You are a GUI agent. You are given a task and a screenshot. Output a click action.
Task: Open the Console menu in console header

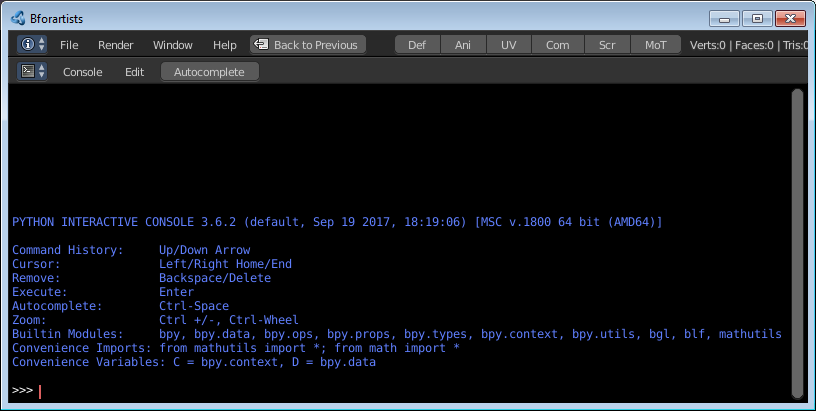83,72
